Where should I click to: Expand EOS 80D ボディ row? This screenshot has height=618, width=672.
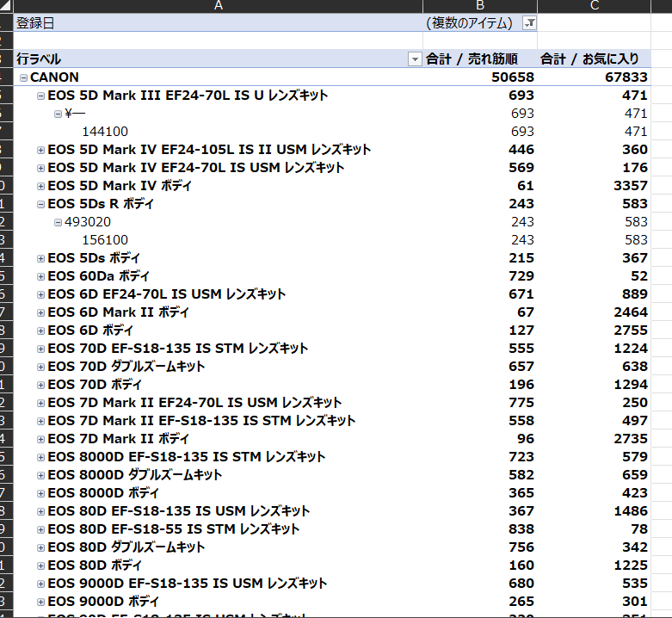40,565
